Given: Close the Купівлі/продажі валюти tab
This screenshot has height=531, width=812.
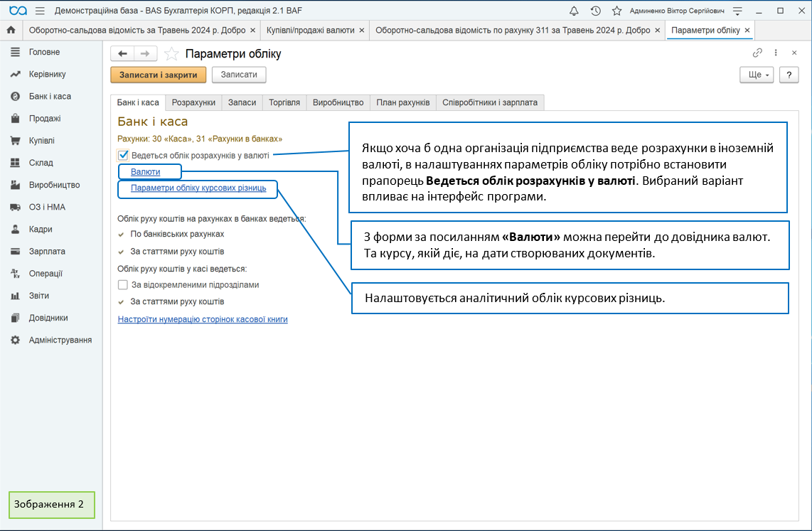Looking at the screenshot, I should (x=361, y=31).
